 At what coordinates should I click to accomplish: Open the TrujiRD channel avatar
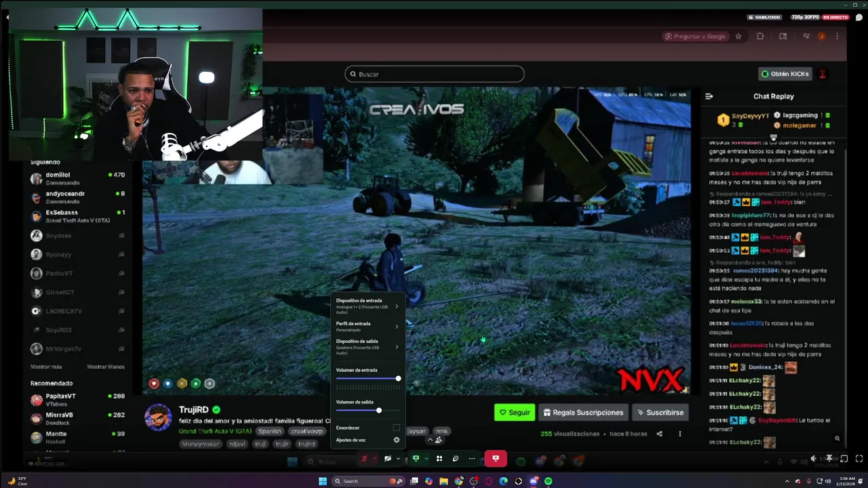pyautogui.click(x=158, y=418)
